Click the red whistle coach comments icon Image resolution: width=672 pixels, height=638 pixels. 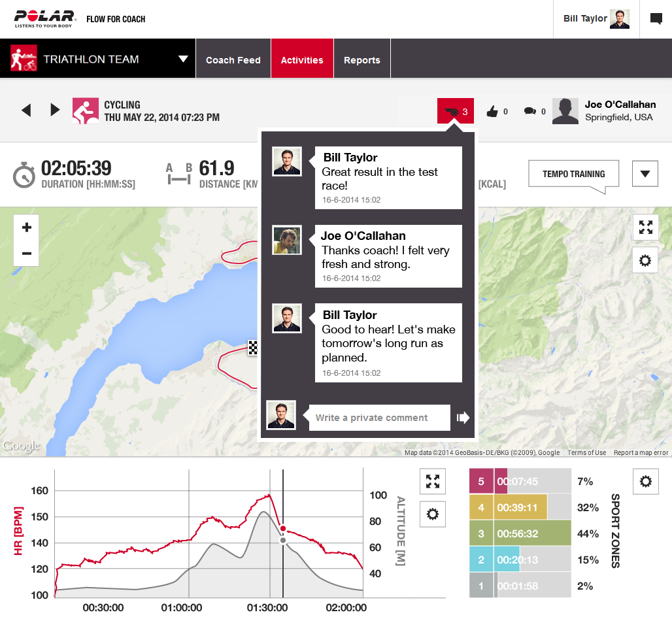click(455, 111)
